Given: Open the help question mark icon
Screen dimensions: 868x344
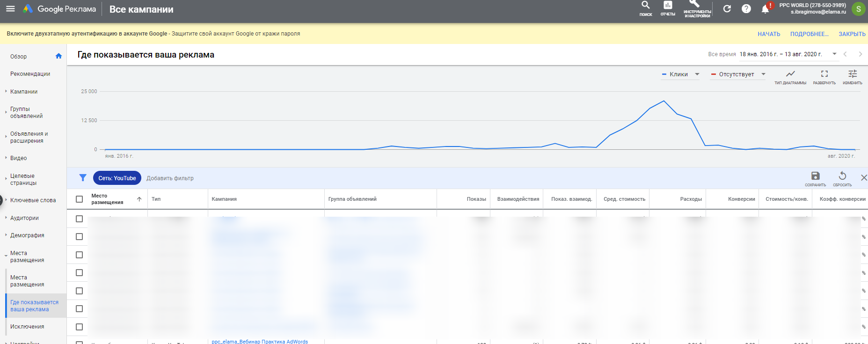Looking at the screenshot, I should (746, 9).
